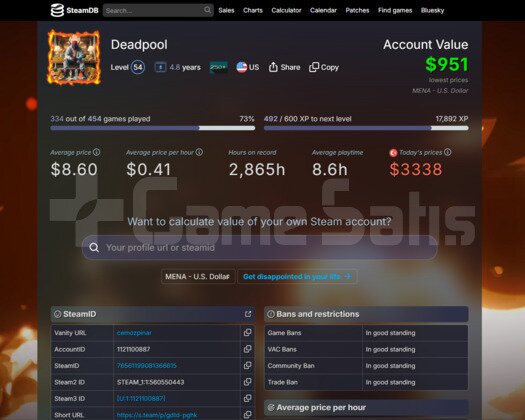Open the Sales menu item
525x420 pixels.
pyautogui.click(x=226, y=10)
